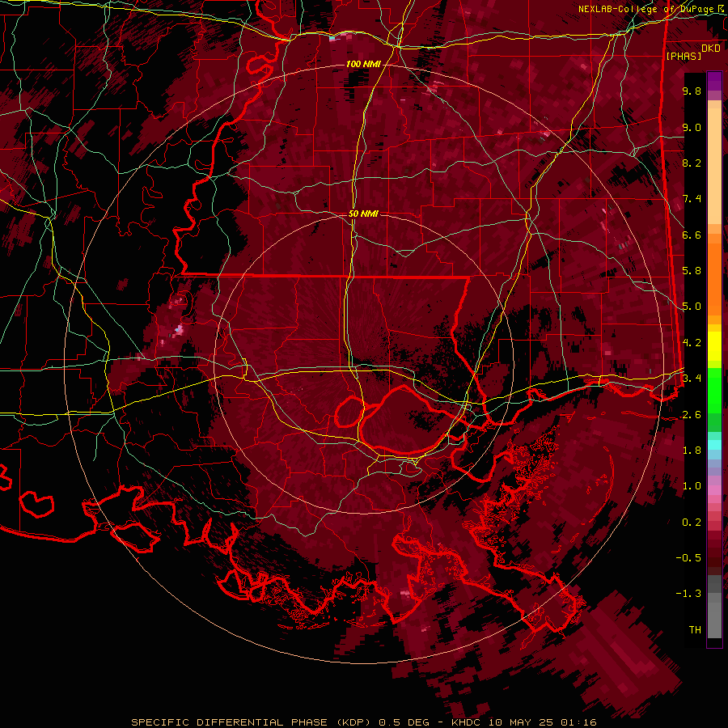Click the 0.2 value on color scale
This screenshot has width=728, height=728.
(692, 523)
